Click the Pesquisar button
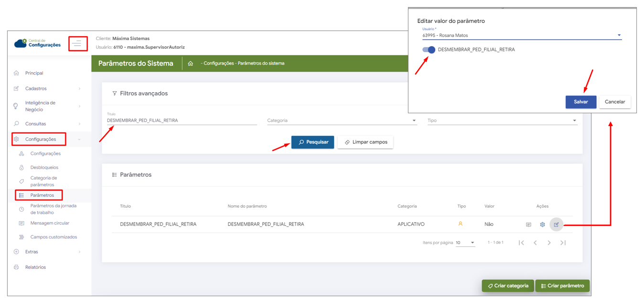The height and width of the screenshot is (299, 644). [312, 142]
